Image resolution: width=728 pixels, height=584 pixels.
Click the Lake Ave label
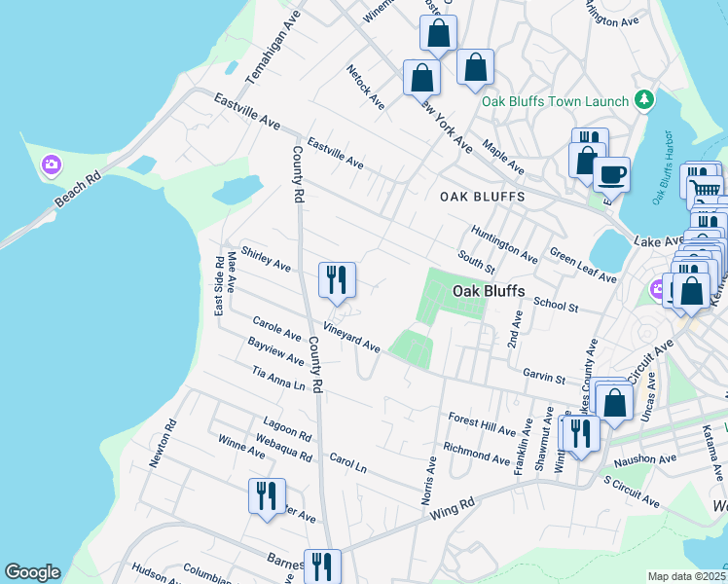659,241
